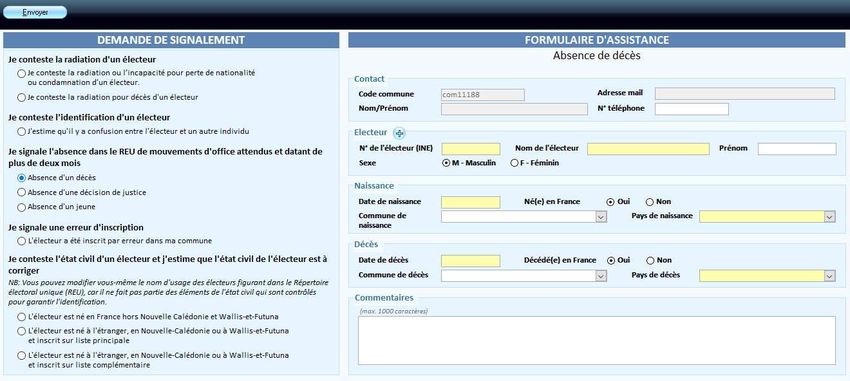The image size is (850, 381).
Task: Click the Adresse mail field
Action: pyautogui.click(x=745, y=94)
